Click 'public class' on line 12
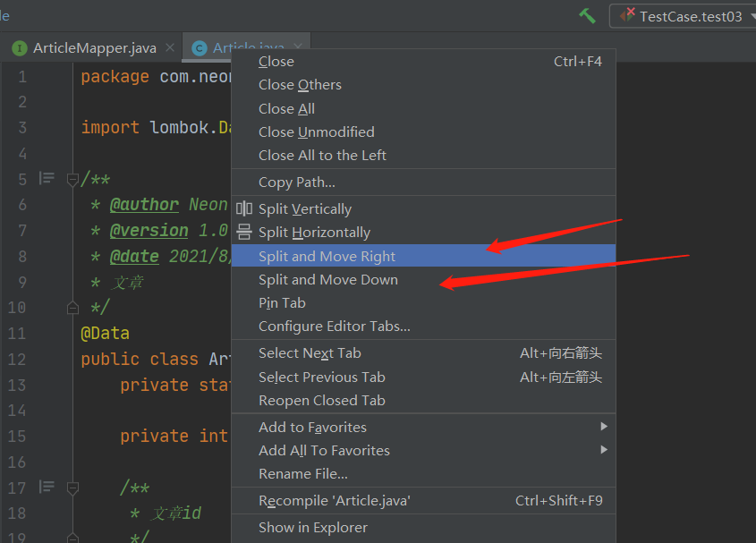 point(140,360)
